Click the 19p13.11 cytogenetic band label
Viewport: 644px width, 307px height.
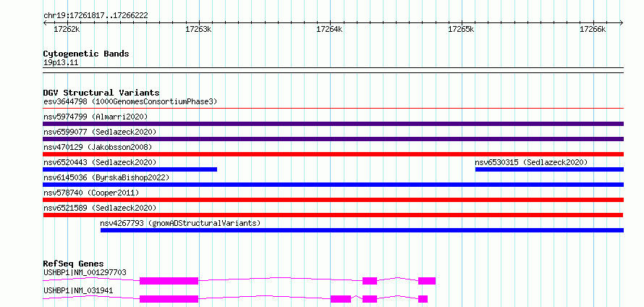(60, 63)
